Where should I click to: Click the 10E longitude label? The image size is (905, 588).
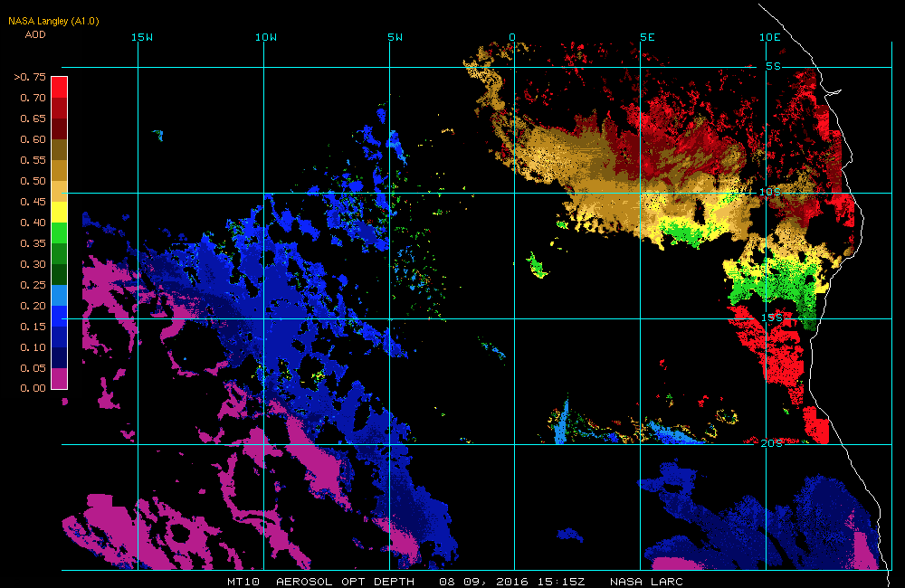click(770, 37)
